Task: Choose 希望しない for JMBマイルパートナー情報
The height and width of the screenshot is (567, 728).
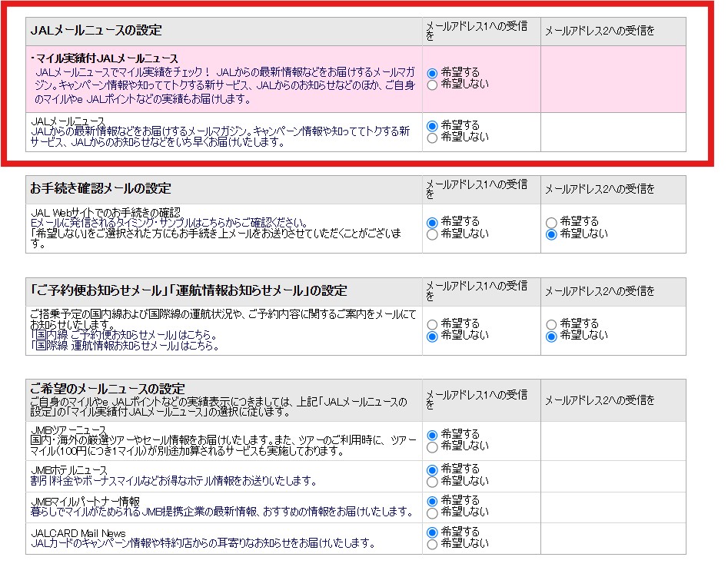Action: point(432,512)
